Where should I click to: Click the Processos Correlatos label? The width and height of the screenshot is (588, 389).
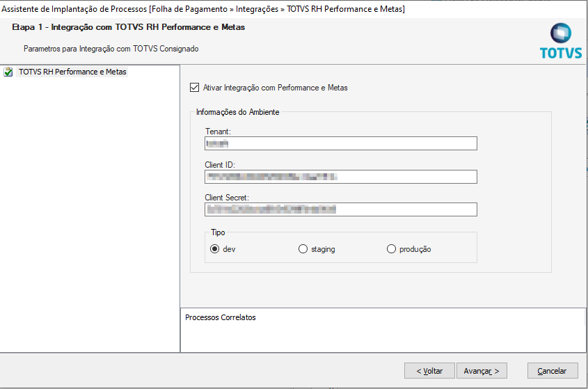click(x=221, y=317)
